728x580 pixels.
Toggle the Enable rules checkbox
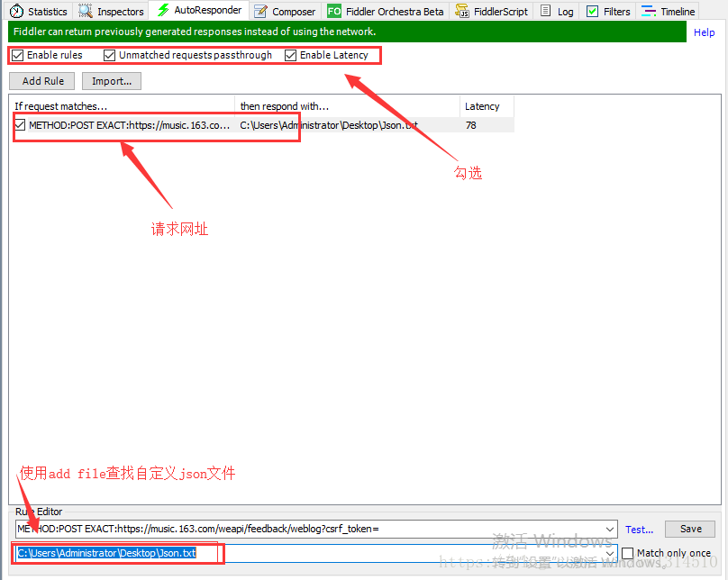18,55
